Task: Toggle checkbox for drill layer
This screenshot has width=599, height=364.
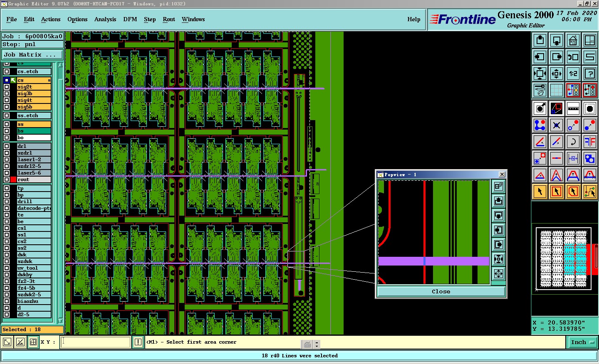Action: click(x=7, y=202)
